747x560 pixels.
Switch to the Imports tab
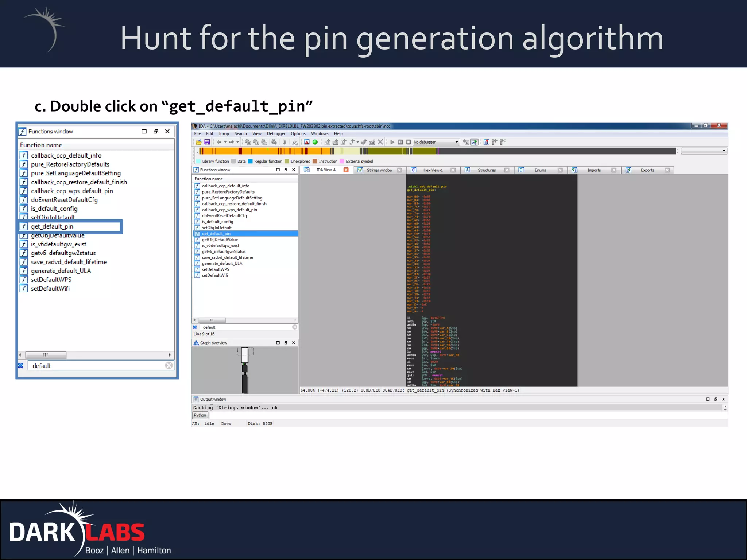pos(594,170)
